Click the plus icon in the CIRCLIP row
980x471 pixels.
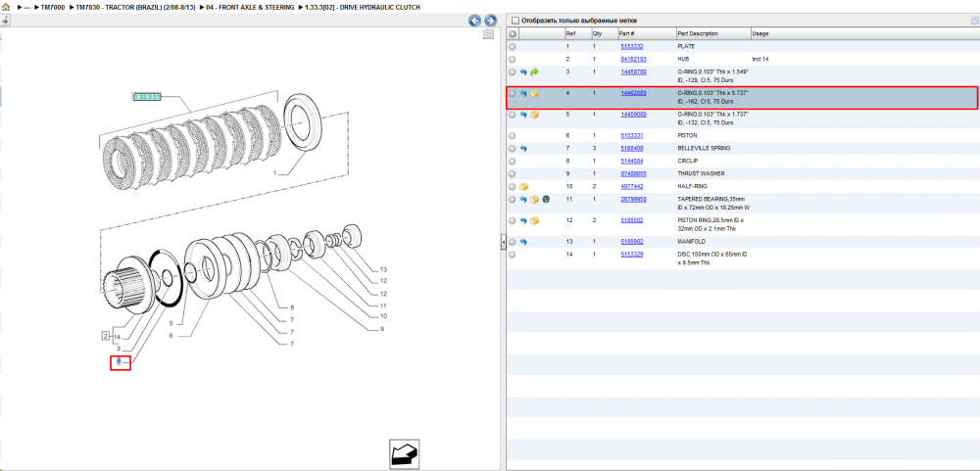(x=512, y=162)
